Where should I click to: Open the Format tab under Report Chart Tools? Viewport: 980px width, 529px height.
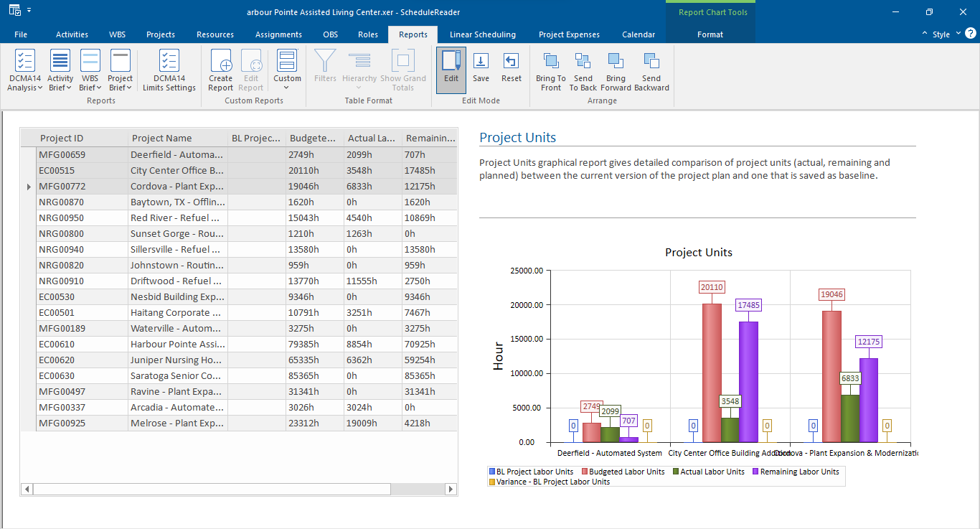tap(710, 34)
